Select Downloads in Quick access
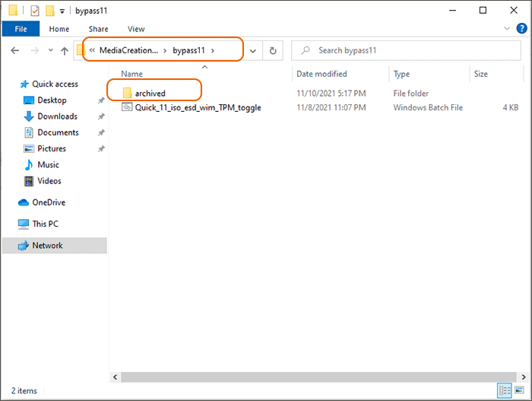Image resolution: width=532 pixels, height=401 pixels. (x=57, y=116)
